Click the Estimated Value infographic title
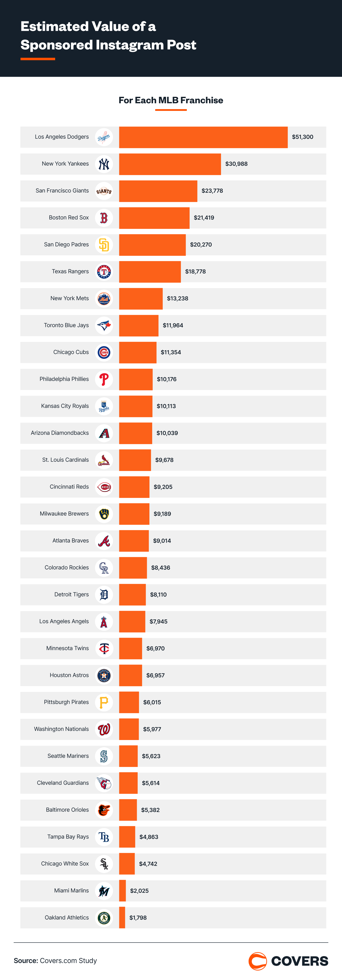Screen dimensions: 342x980 [108, 36]
